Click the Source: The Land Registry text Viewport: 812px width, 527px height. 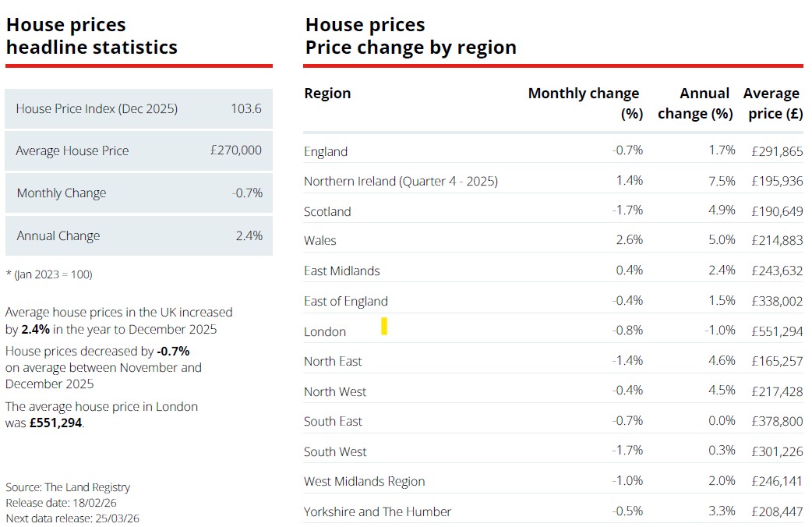click(68, 487)
